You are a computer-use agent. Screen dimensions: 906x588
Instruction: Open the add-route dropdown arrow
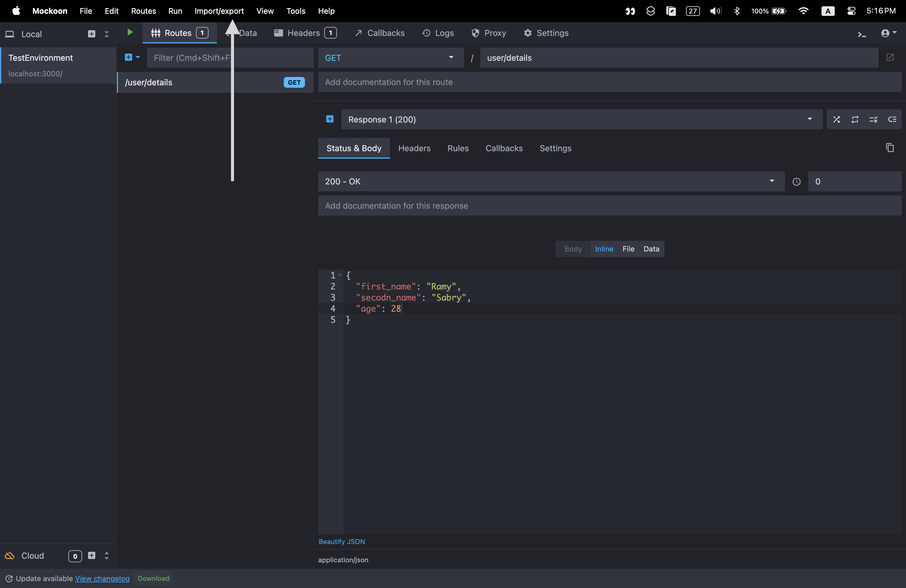(138, 57)
